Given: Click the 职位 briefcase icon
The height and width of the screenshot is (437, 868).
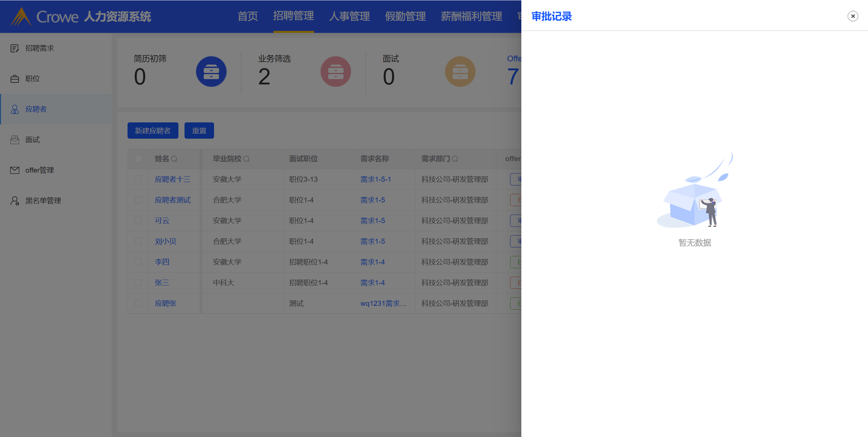Looking at the screenshot, I should click(x=15, y=79).
